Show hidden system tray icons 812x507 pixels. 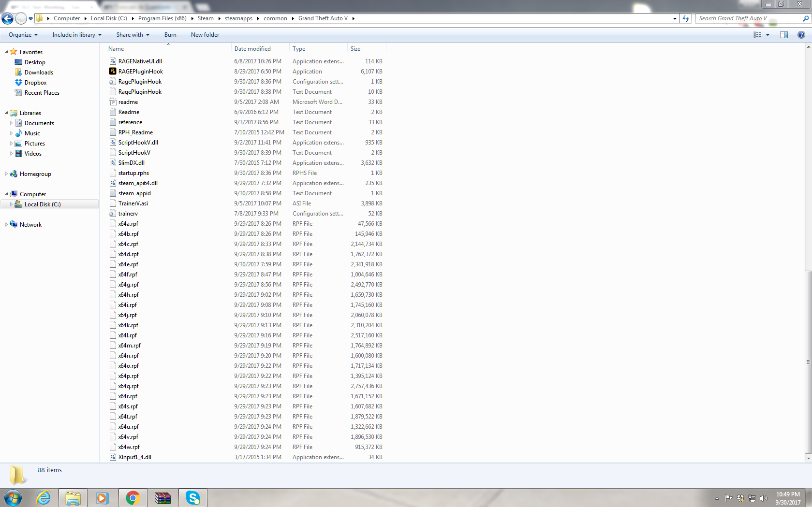click(x=717, y=498)
